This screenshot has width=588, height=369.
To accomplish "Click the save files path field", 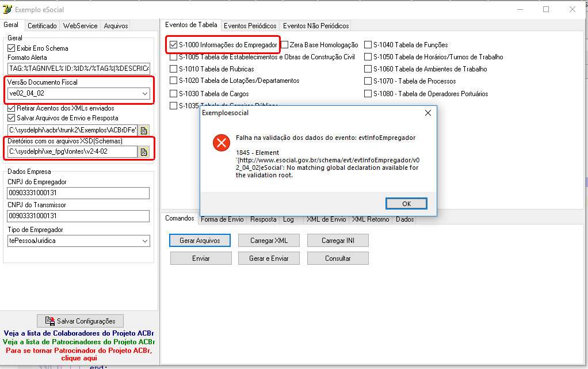I will pos(72,130).
